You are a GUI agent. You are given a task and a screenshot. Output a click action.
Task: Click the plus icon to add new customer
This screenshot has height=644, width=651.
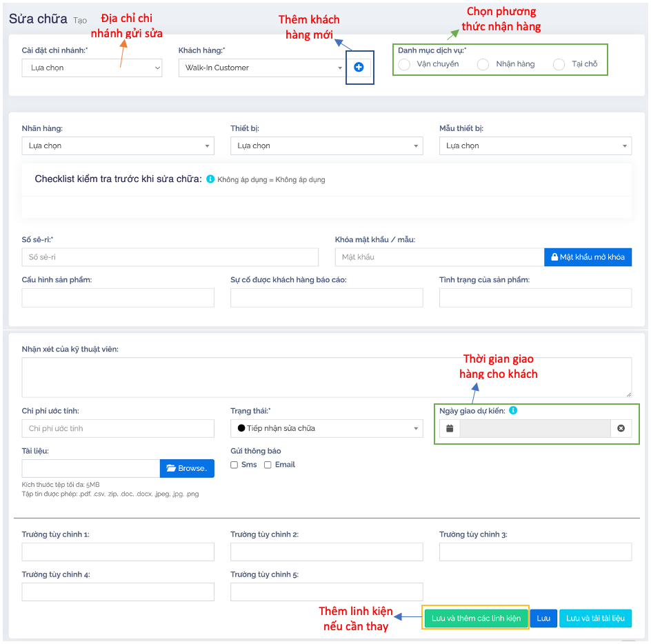coord(359,68)
